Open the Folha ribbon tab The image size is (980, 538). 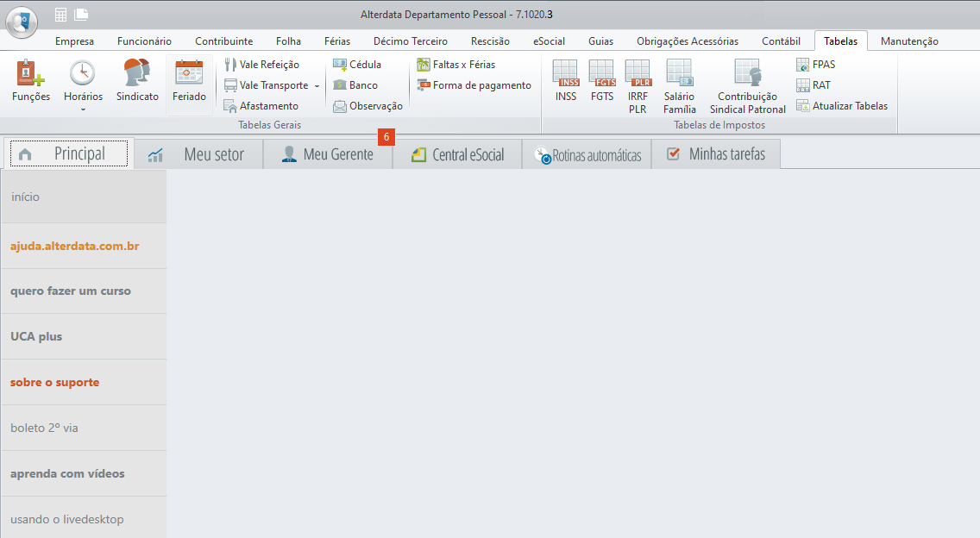288,41
